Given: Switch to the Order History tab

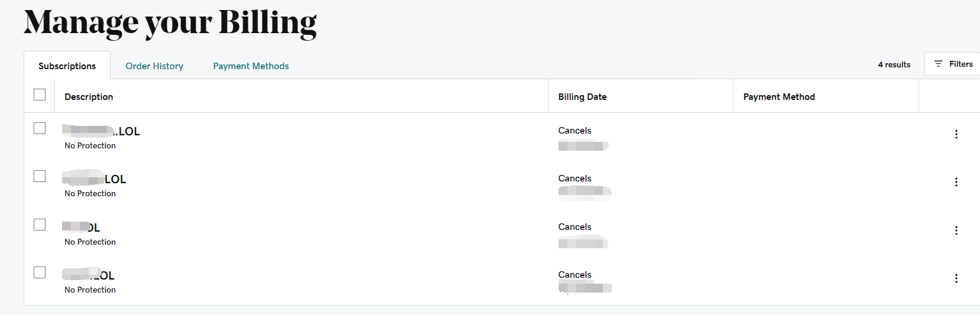Looking at the screenshot, I should click(x=154, y=66).
